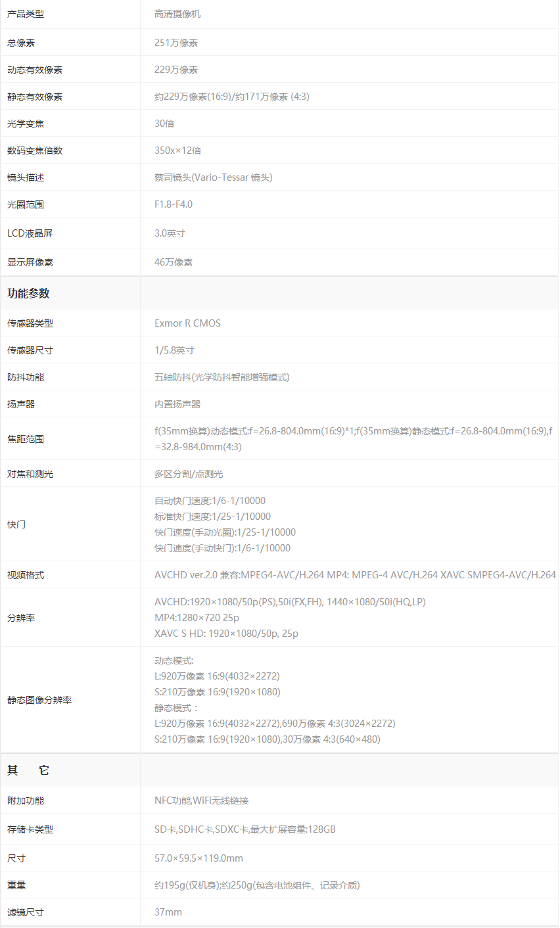Click the 37mm filter size value
Screen dimensions: 560x928
pos(168,912)
